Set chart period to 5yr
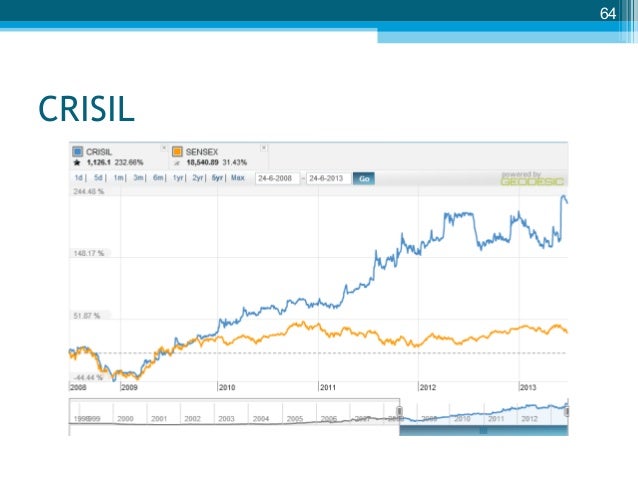638x479 pixels. pos(217,178)
